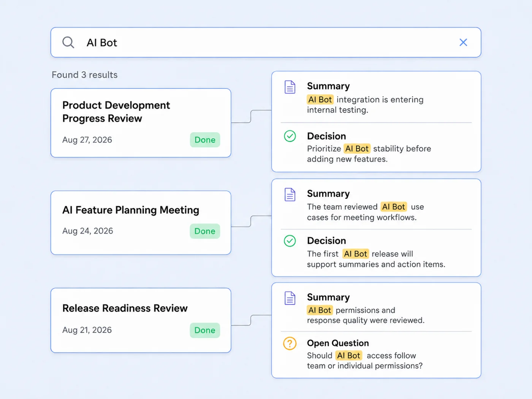Open the AI Feature Planning Meeting result

(141, 223)
